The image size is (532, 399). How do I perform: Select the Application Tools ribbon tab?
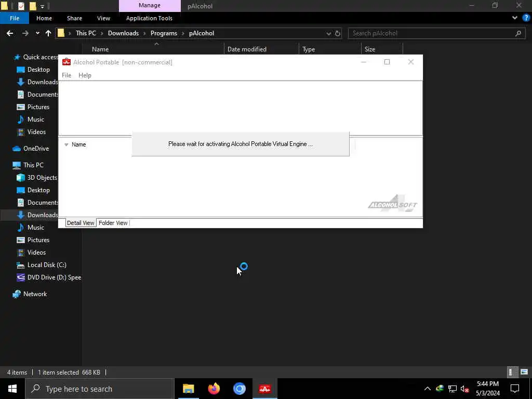(149, 18)
